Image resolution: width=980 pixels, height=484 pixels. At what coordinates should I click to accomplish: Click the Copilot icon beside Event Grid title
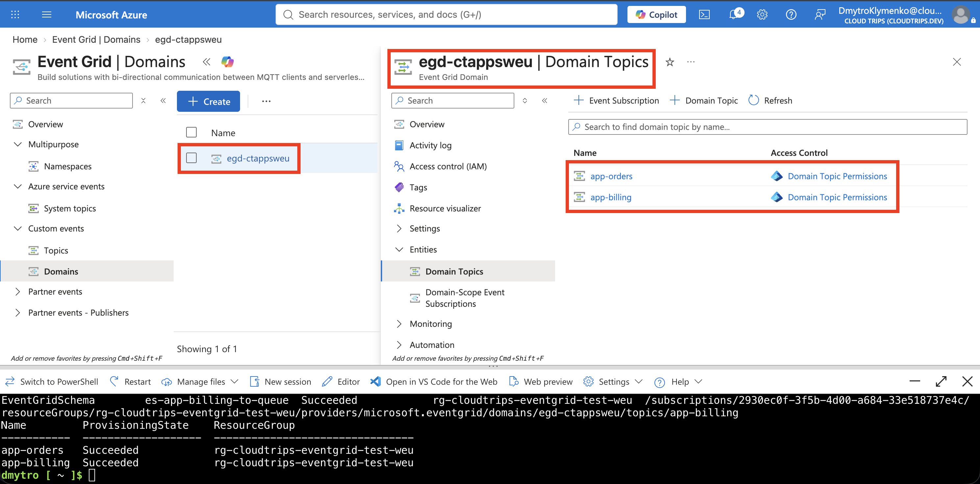[x=228, y=61]
